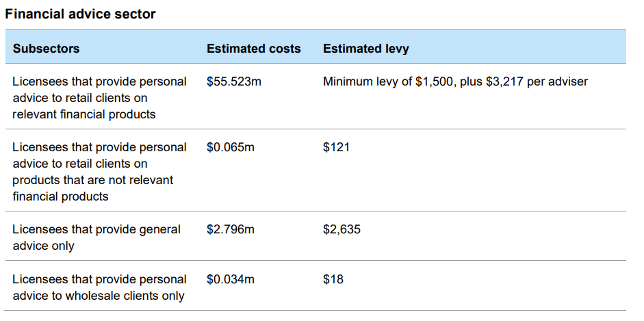Select the $18 levy amount

[x=333, y=279]
